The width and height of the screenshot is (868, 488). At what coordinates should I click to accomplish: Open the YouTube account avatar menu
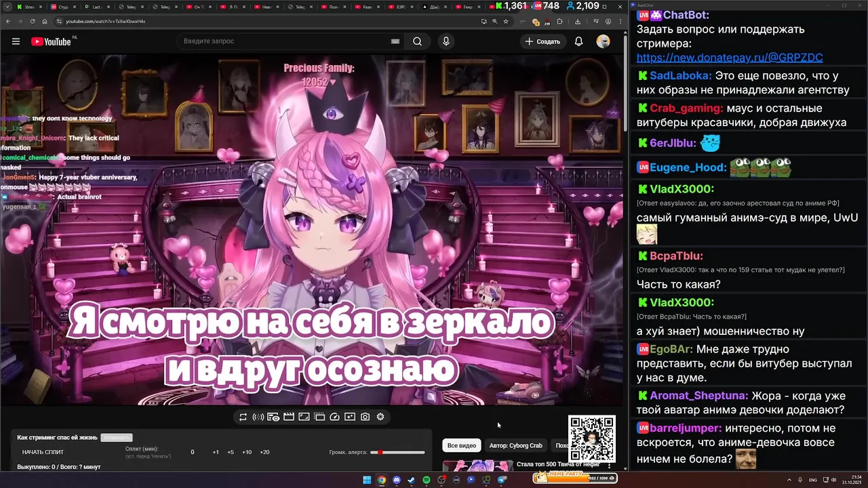point(603,41)
